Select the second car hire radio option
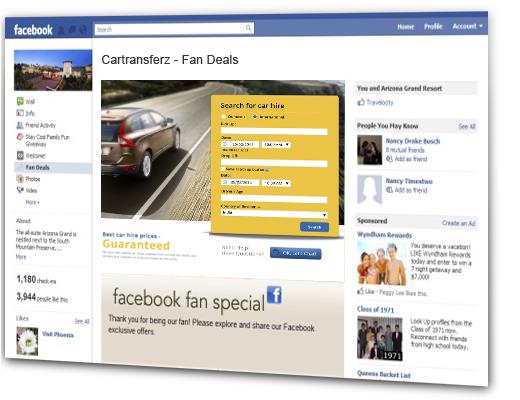 pyautogui.click(x=255, y=117)
